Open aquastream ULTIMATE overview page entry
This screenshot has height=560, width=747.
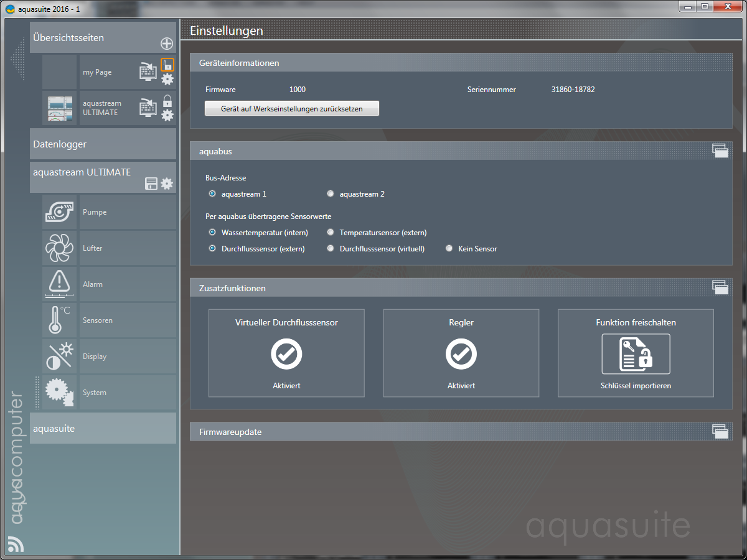click(x=102, y=108)
